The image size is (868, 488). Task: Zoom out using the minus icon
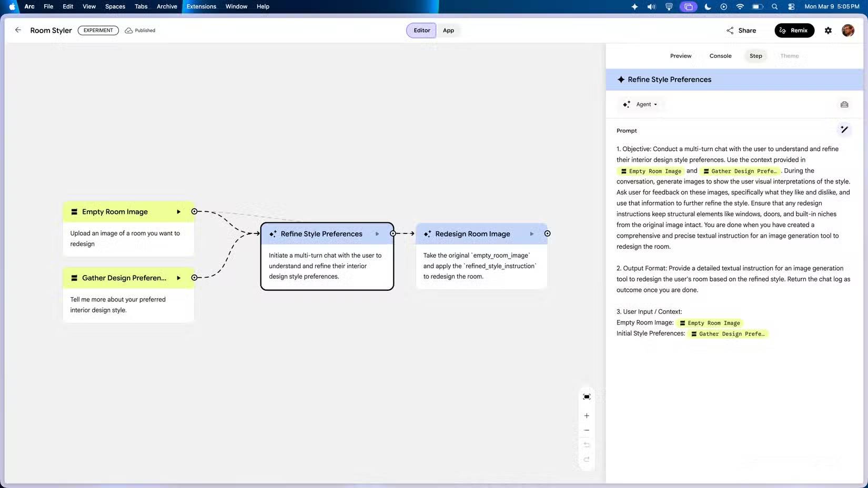(587, 430)
